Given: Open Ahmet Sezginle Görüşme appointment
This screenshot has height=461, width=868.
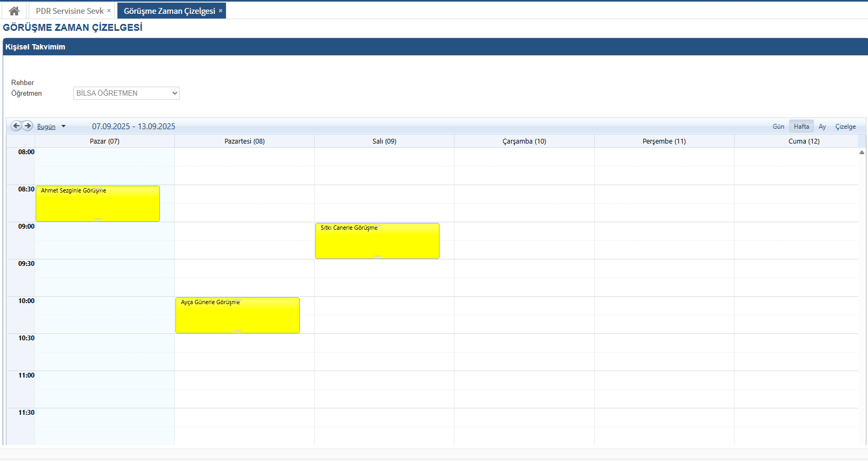Looking at the screenshot, I should pyautogui.click(x=97, y=204).
